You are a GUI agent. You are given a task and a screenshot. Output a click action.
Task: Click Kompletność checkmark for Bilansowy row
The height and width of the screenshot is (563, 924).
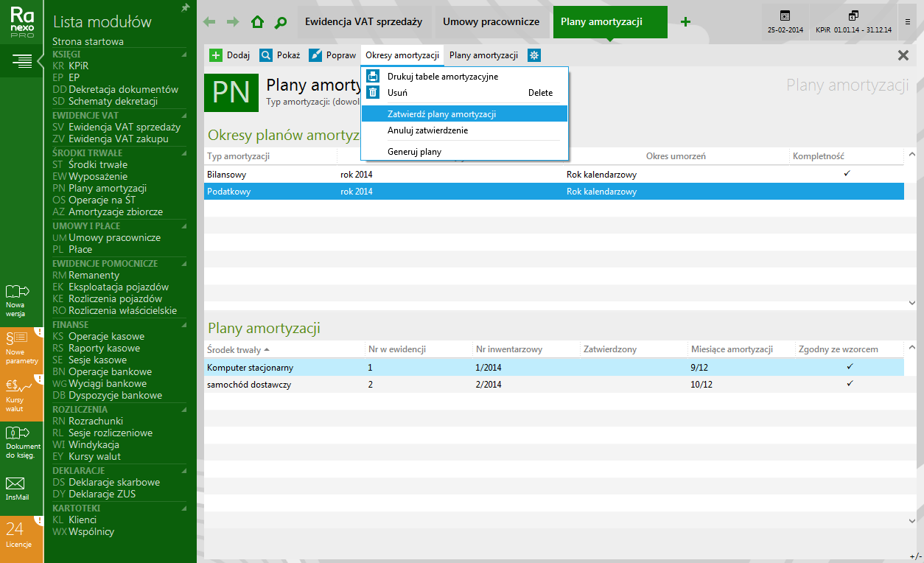click(x=847, y=174)
